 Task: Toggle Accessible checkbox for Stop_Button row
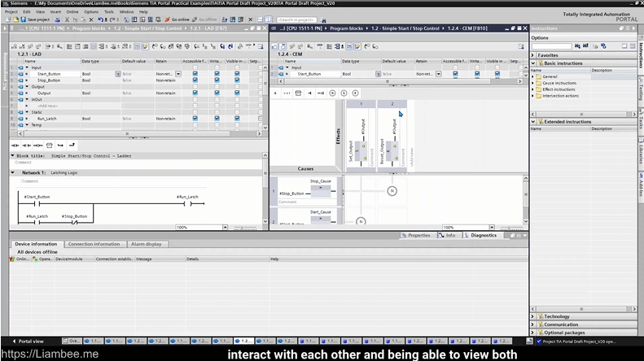(x=195, y=80)
